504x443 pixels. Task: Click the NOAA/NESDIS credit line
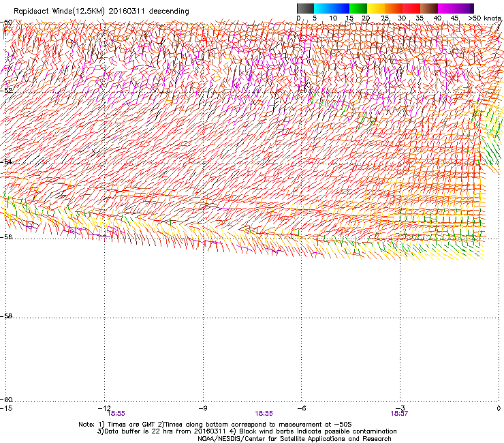coord(294,439)
